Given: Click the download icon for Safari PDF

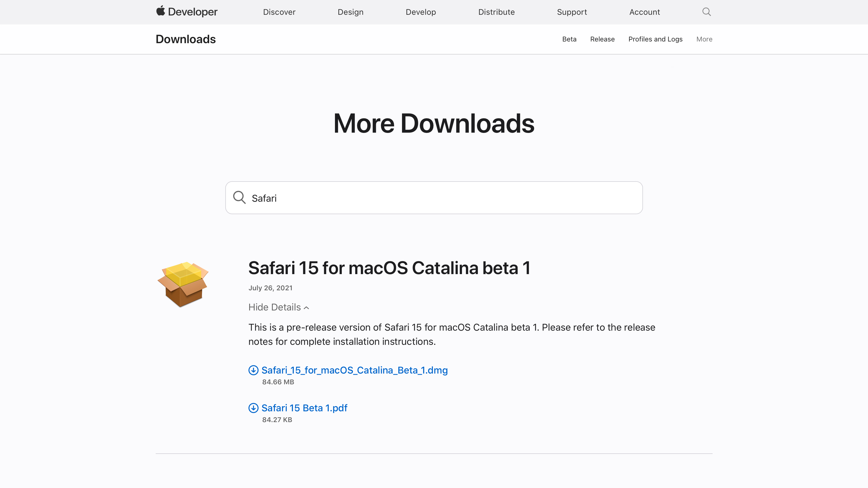Looking at the screenshot, I should pos(253,408).
